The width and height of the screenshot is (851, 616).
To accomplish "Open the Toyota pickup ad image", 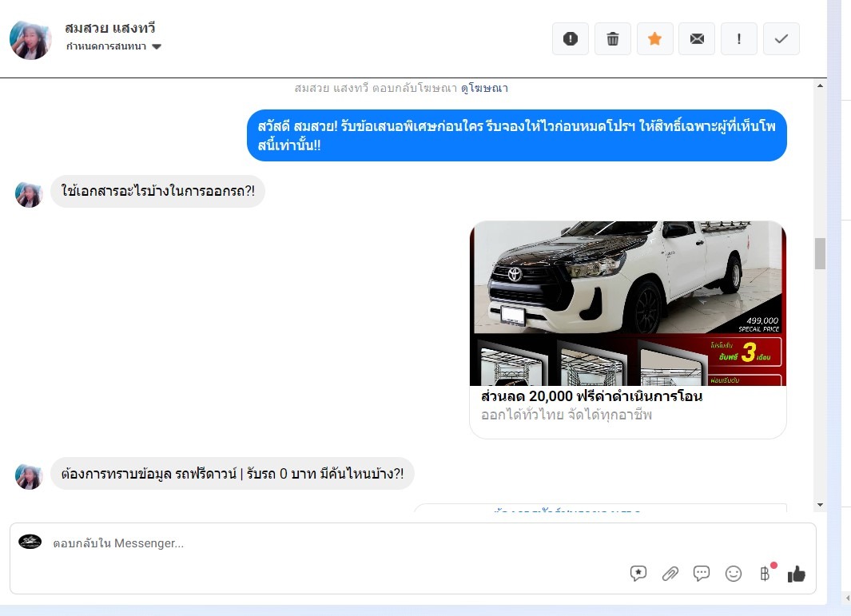I will click(628, 304).
